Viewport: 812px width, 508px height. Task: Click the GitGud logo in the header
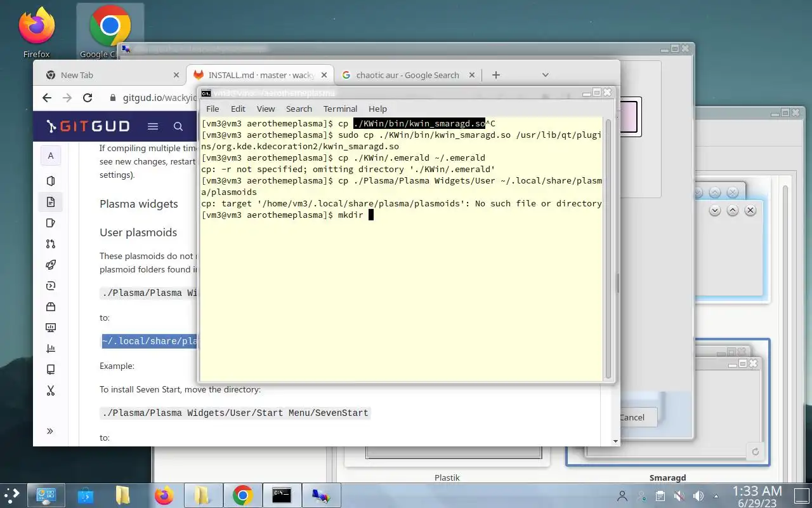pyautogui.click(x=88, y=126)
